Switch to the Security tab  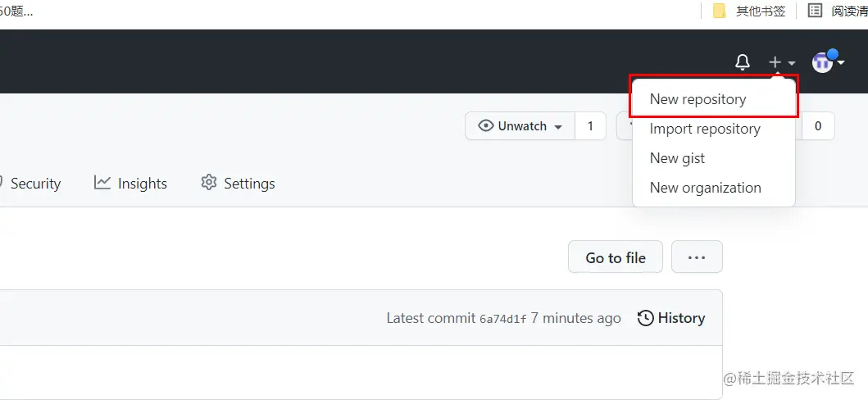[x=35, y=184]
